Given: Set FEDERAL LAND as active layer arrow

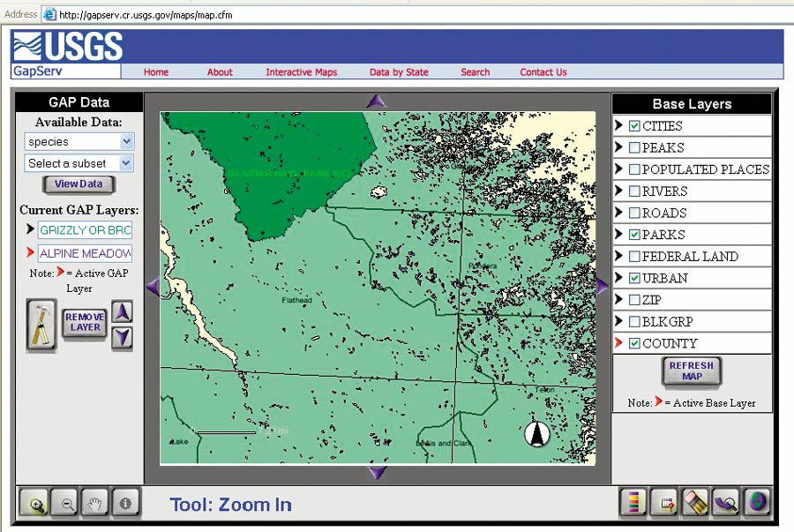Looking at the screenshot, I should tap(618, 256).
